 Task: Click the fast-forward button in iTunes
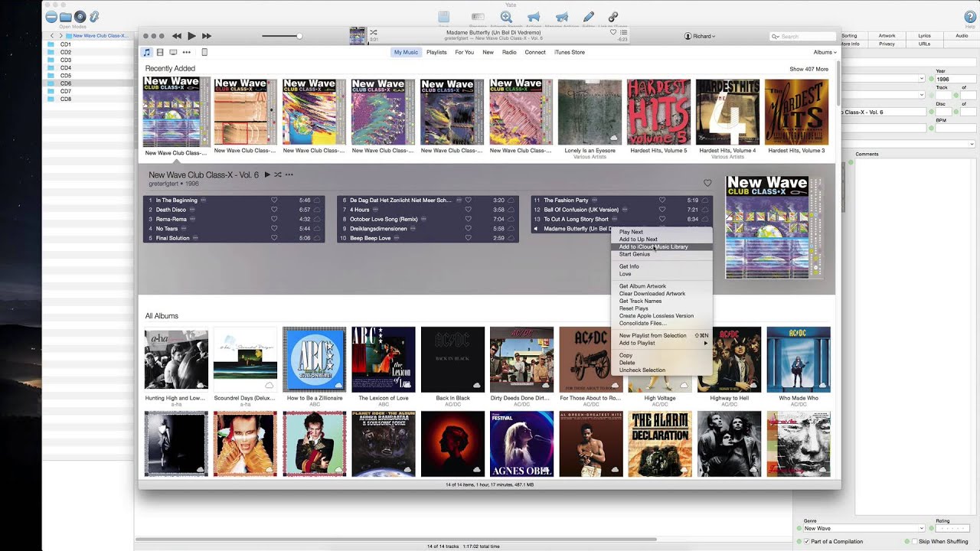pos(207,36)
